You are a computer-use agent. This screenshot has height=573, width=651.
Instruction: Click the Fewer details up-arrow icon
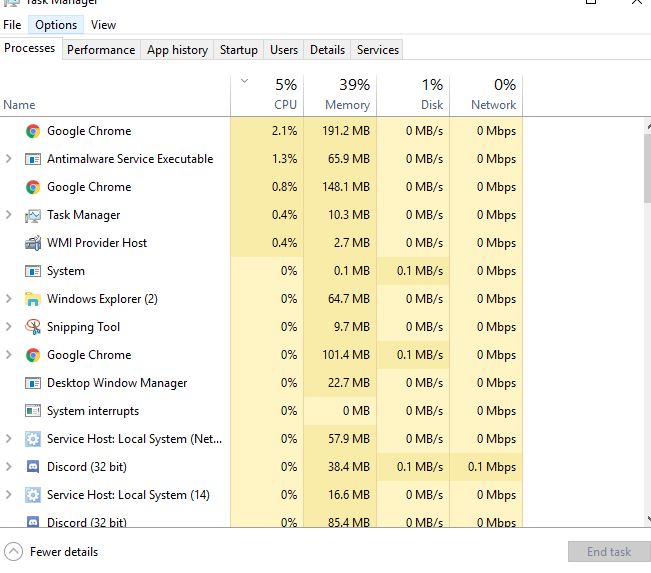[13, 552]
